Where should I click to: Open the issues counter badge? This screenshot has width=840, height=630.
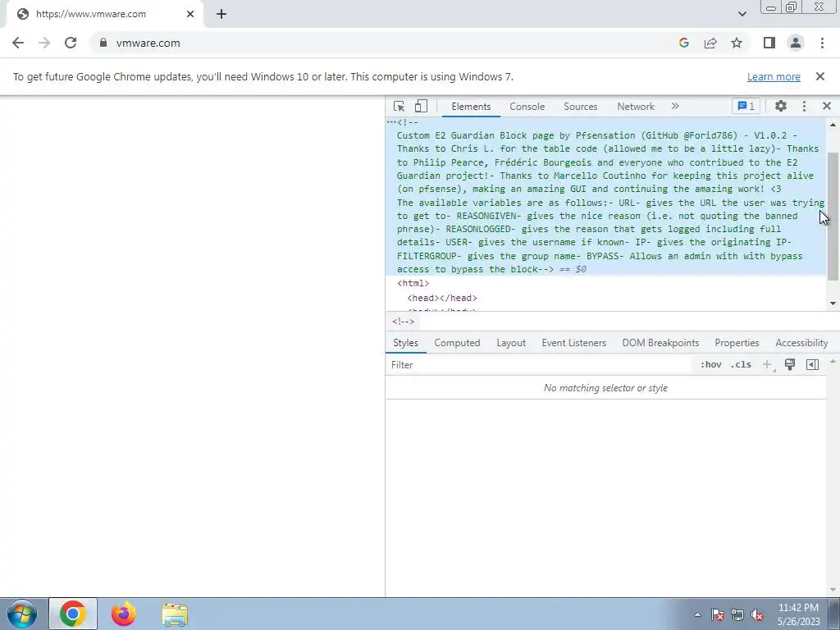[x=746, y=106]
